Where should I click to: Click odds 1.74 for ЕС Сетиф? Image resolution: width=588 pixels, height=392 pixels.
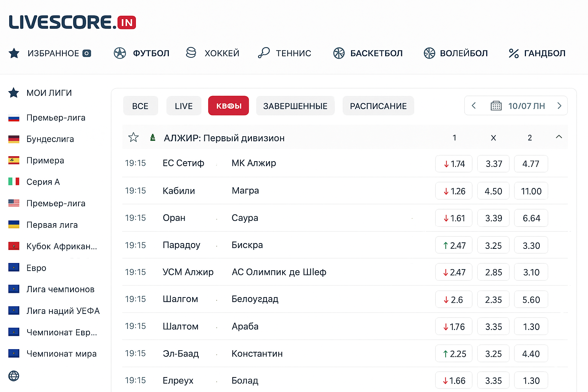(x=454, y=163)
